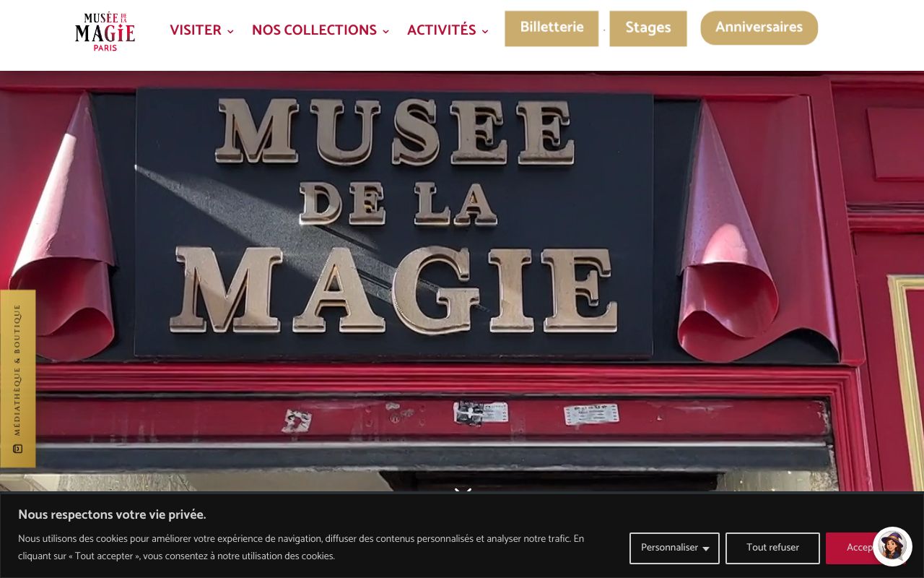The width and height of the screenshot is (924, 578).
Task: Refuse all cookies with Tout refuser
Action: [772, 548]
